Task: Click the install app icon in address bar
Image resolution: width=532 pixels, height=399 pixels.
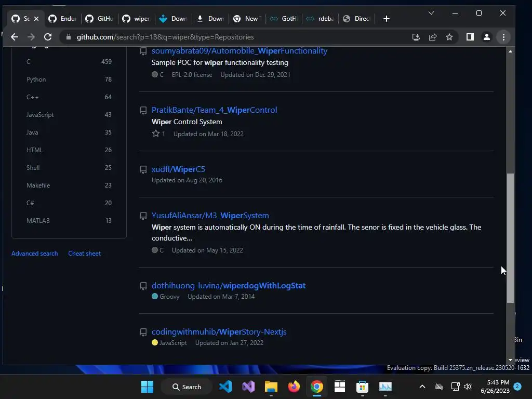Action: point(416,37)
